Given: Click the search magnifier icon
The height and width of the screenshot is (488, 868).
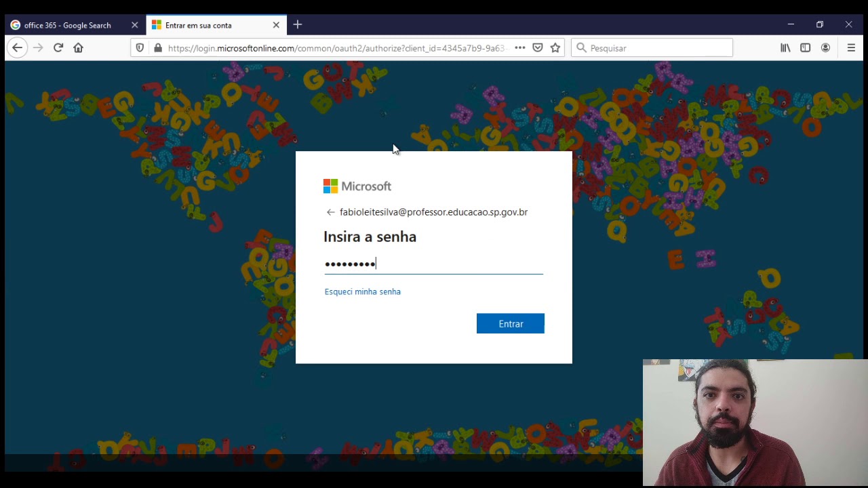Looking at the screenshot, I should tap(581, 48).
